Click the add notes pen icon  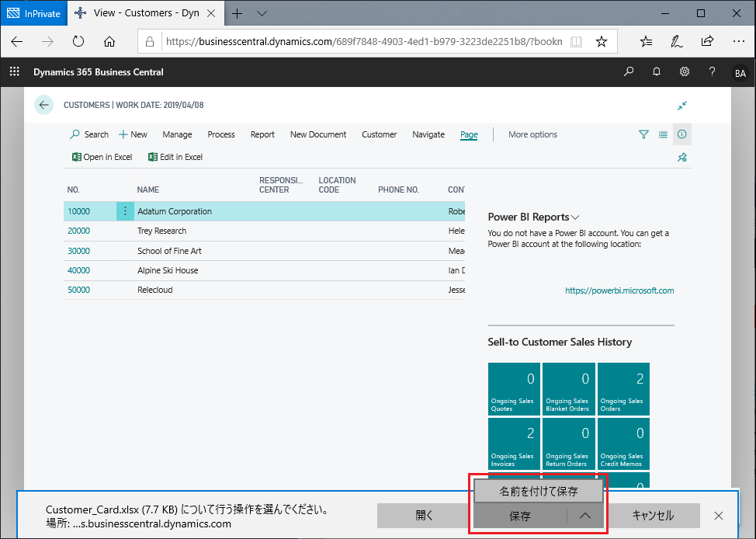[x=677, y=41]
